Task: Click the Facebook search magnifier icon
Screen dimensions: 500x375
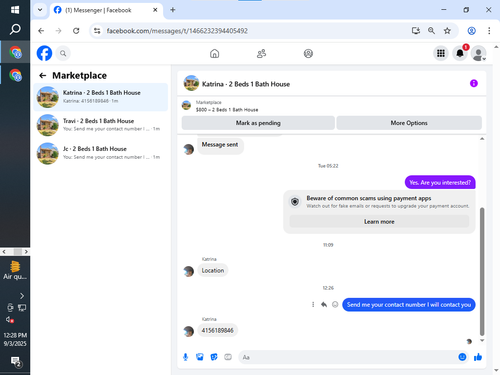Action: 63,53
